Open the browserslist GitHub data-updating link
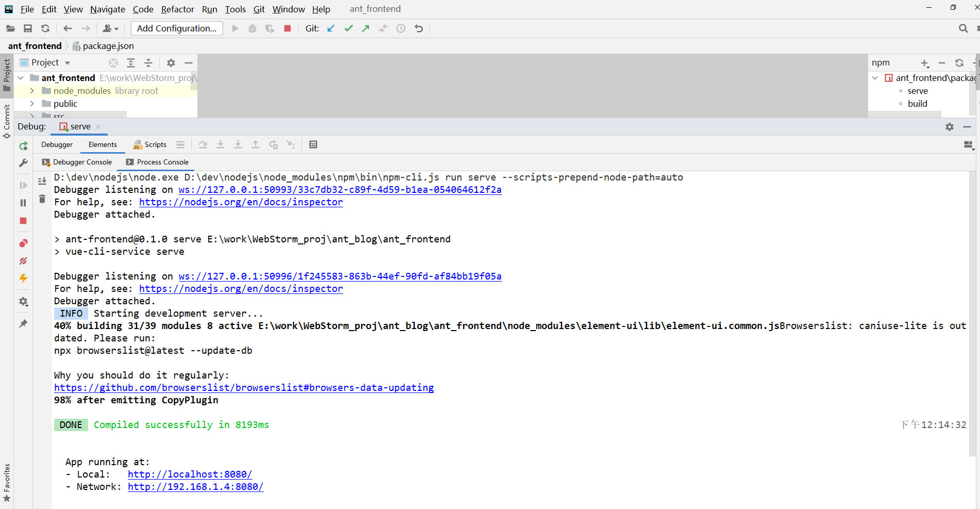 tap(244, 388)
